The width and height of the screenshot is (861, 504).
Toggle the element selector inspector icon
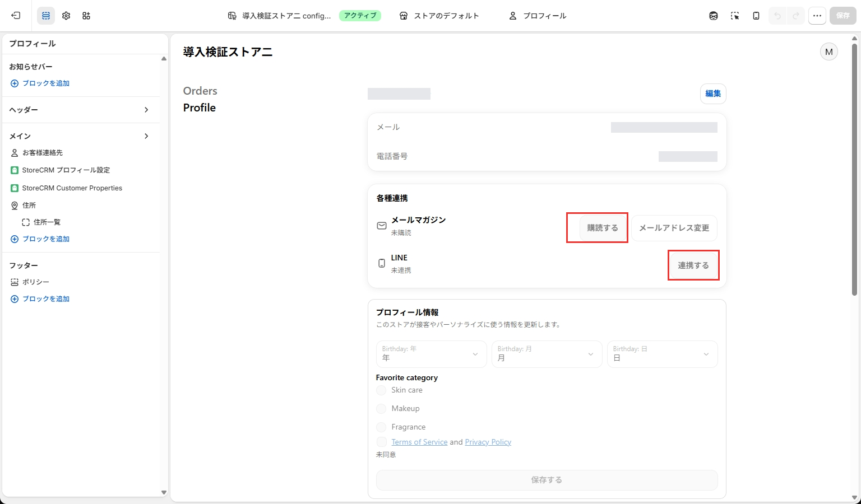pos(735,16)
